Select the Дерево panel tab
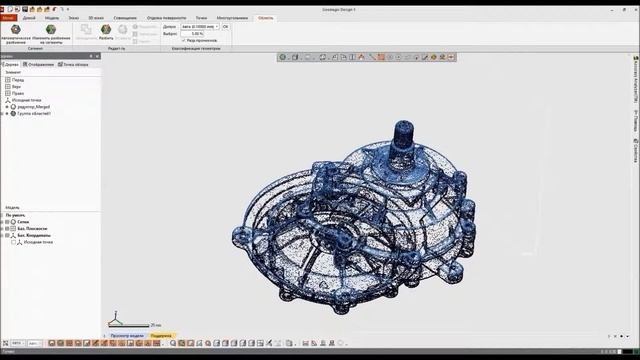 pos(10,64)
